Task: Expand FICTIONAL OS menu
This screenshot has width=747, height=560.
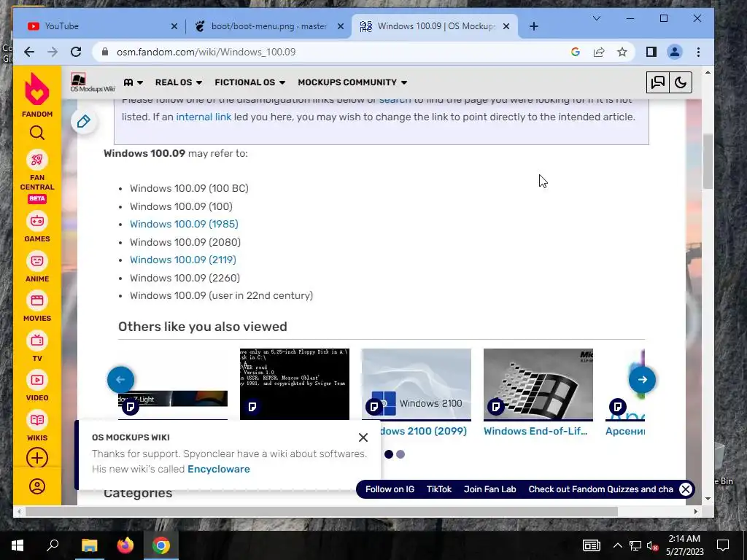Action: pos(249,82)
